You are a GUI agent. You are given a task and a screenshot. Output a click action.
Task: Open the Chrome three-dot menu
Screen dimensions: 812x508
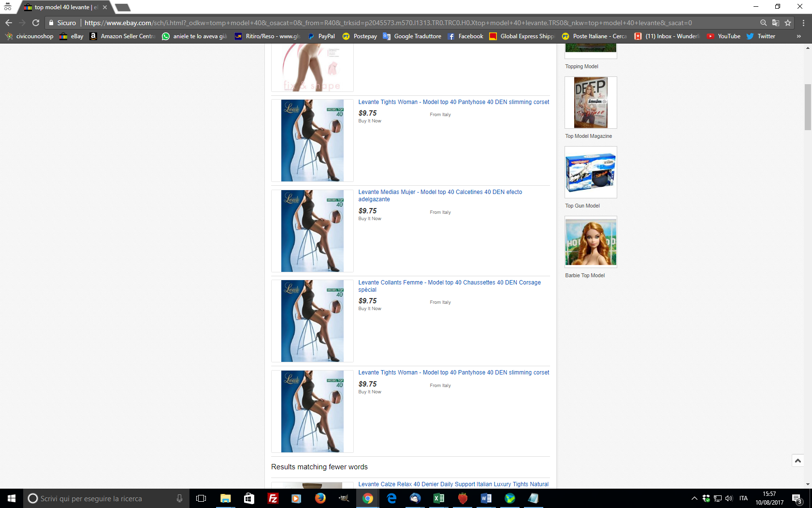[803, 23]
